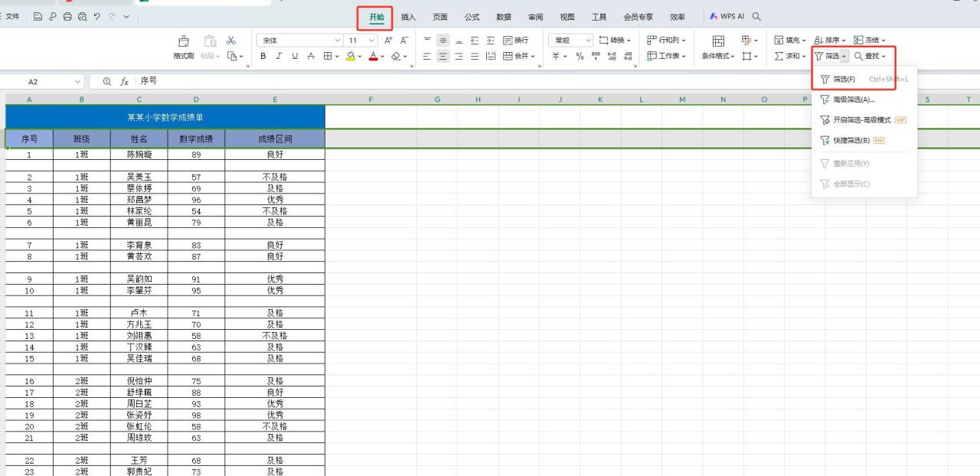This screenshot has height=476, width=980.
Task: Click the fx insert function icon
Action: pyautogui.click(x=124, y=81)
